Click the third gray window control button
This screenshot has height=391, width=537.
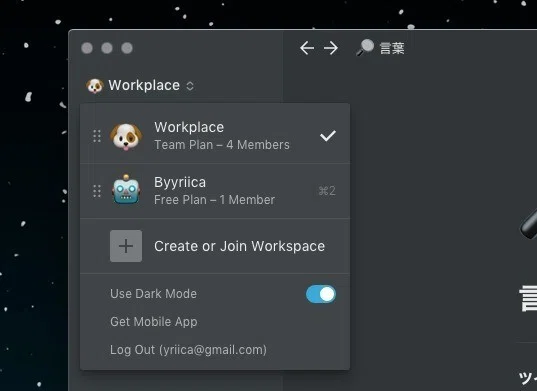click(127, 48)
